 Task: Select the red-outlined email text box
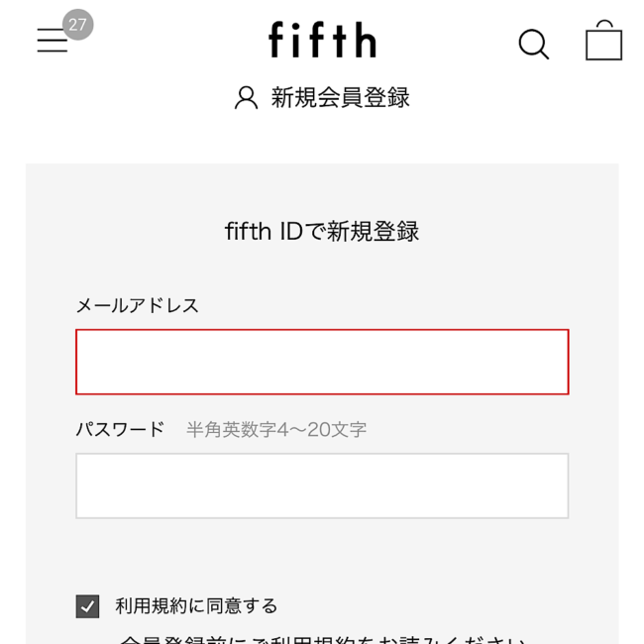point(322,362)
